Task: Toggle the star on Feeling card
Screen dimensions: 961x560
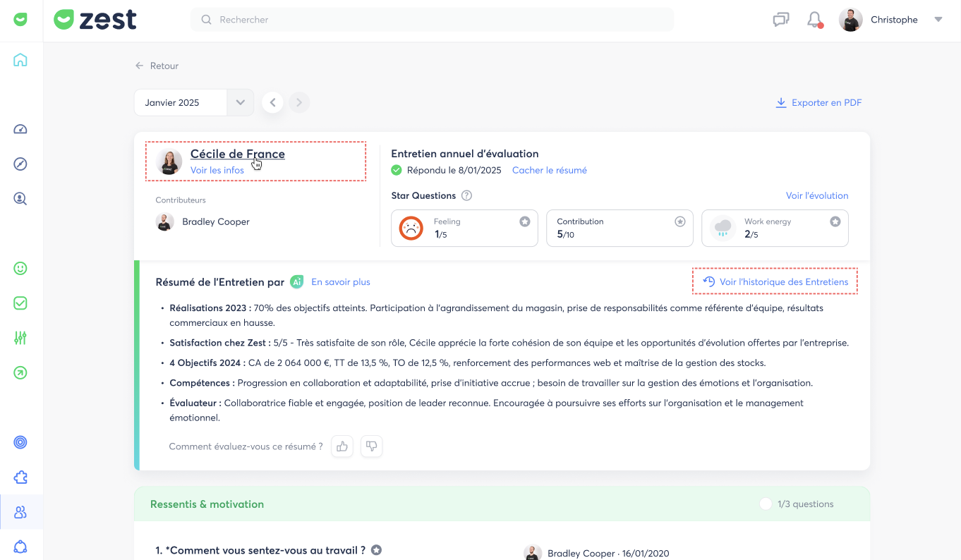Action: click(x=525, y=221)
